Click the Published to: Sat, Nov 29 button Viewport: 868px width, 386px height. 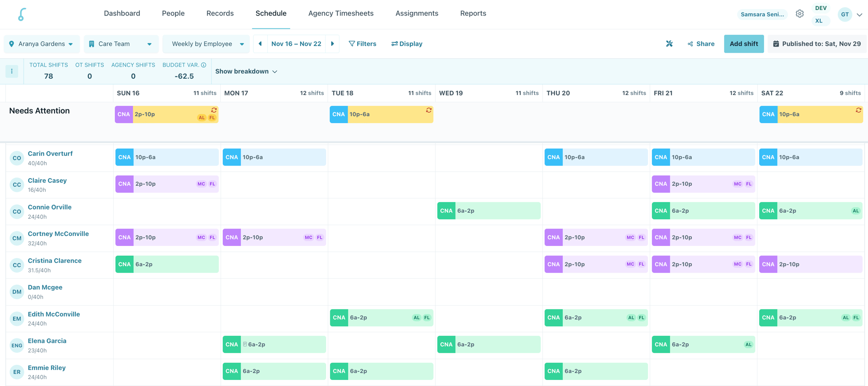coord(817,44)
